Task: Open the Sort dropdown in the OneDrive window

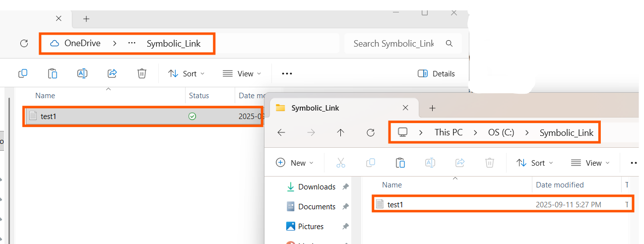Action: (x=186, y=73)
